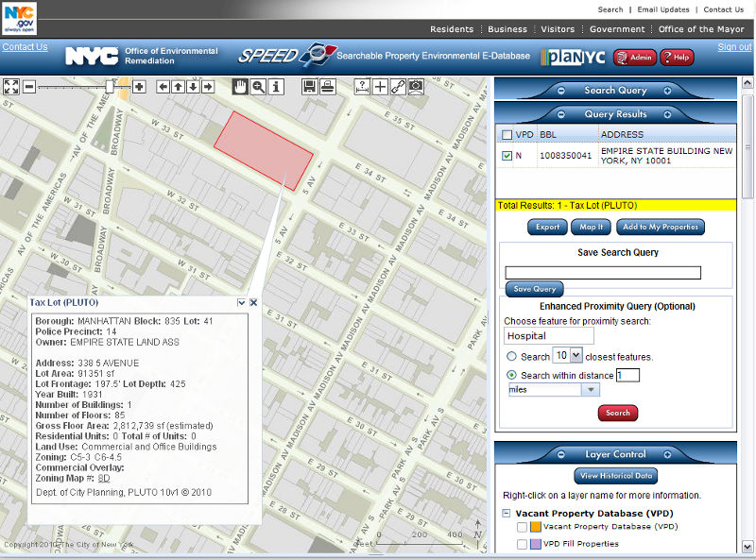
Task: Click the purple VPD Fill color swatch
Action: click(535, 544)
